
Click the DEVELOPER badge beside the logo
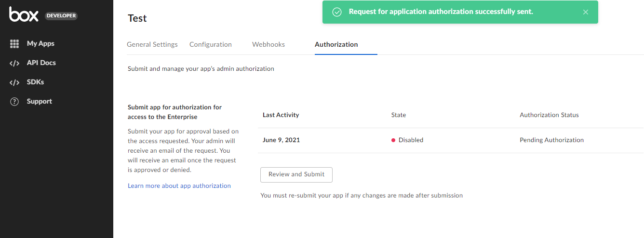coord(61,16)
